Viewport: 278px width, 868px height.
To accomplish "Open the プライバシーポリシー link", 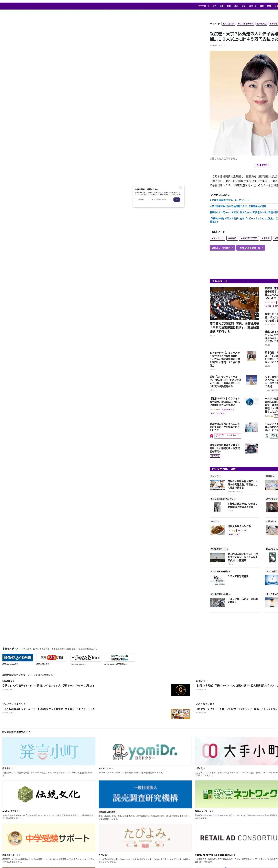I will pyautogui.click(x=159, y=199).
